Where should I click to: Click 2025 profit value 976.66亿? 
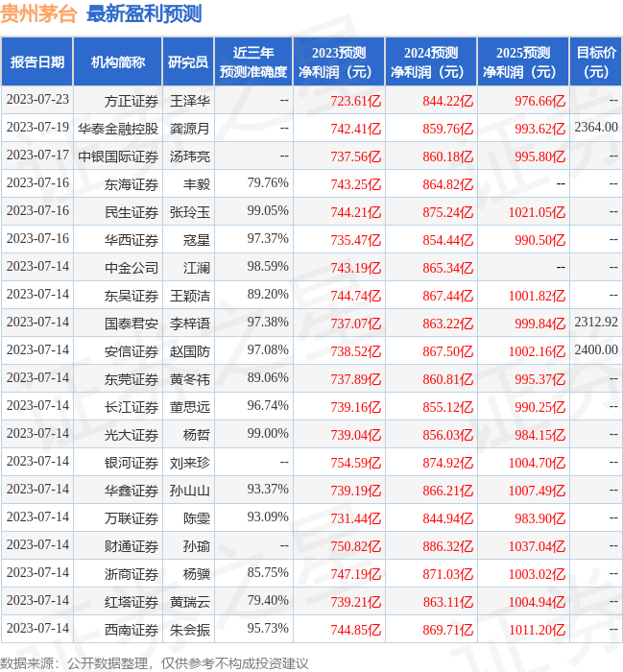(x=539, y=101)
